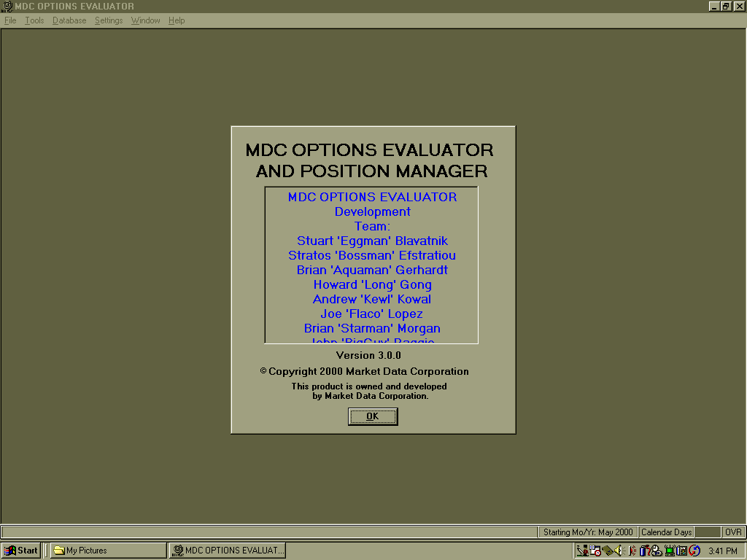Click the battery with red cable tray icon

(645, 551)
